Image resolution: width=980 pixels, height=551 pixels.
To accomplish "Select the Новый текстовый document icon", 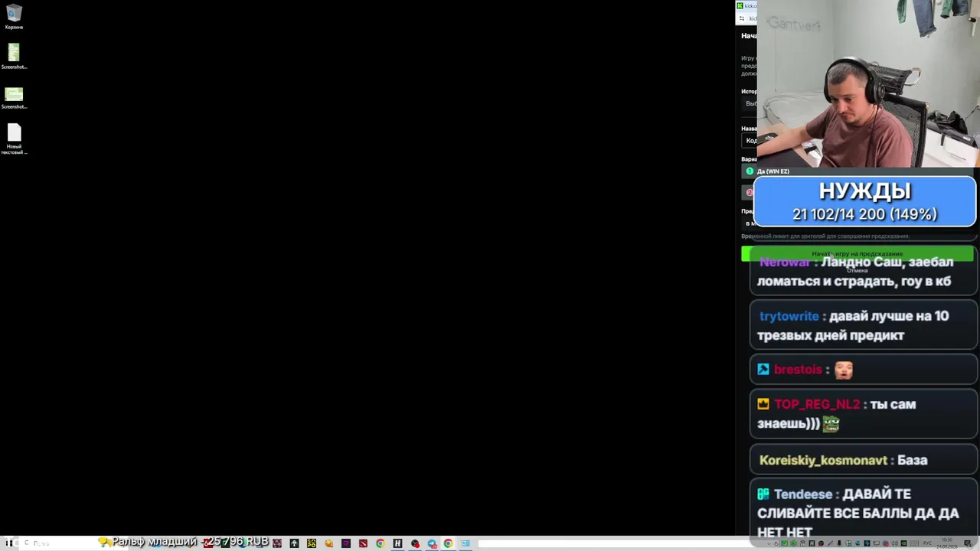I will point(14,140).
